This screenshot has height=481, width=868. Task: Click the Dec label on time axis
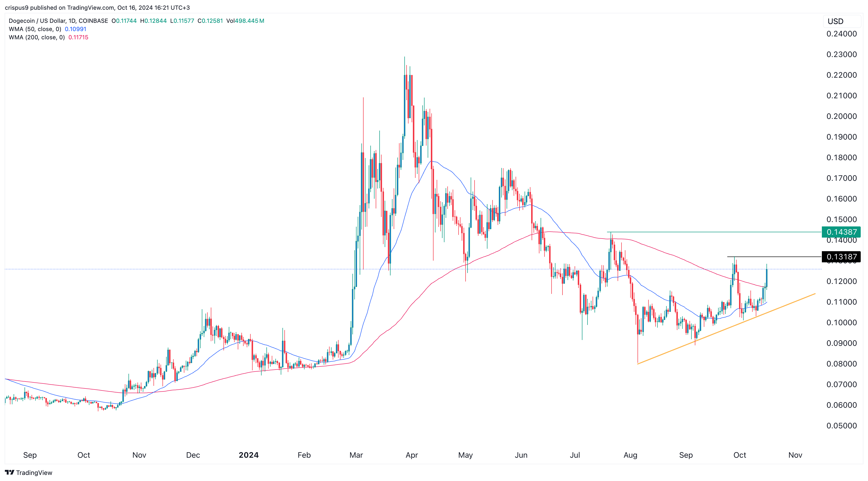click(193, 455)
